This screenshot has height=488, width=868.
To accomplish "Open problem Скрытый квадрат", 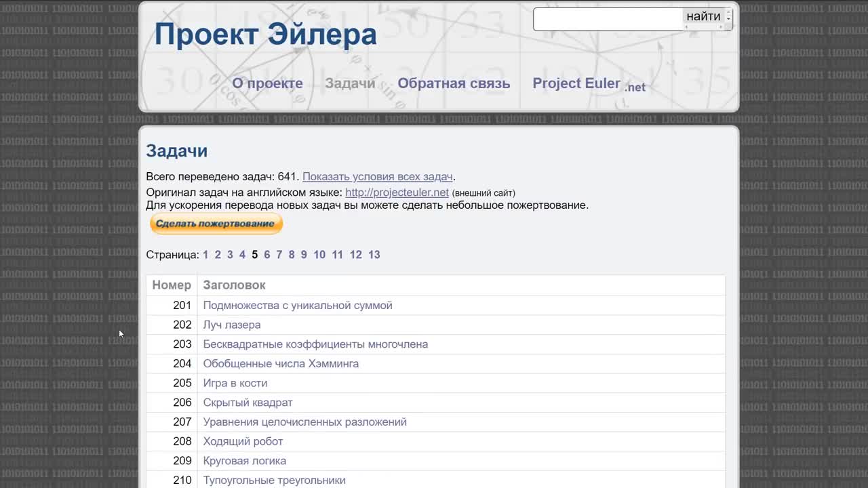I will click(248, 403).
